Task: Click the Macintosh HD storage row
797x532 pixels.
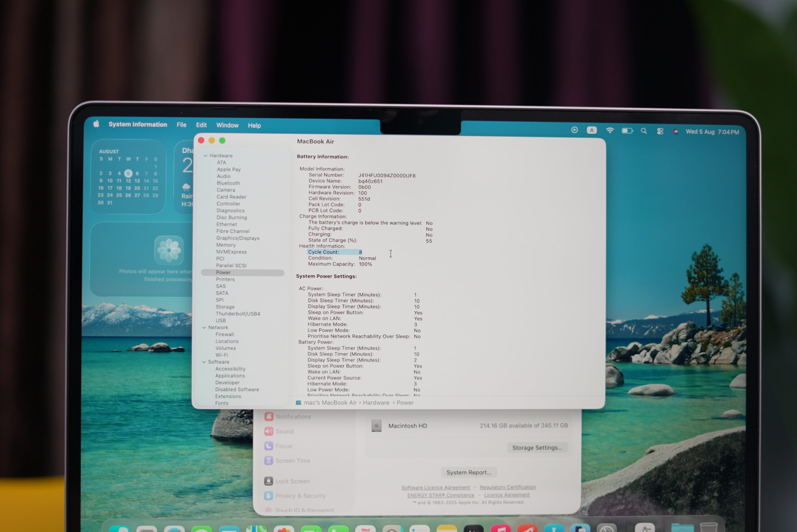Action: 469,426
